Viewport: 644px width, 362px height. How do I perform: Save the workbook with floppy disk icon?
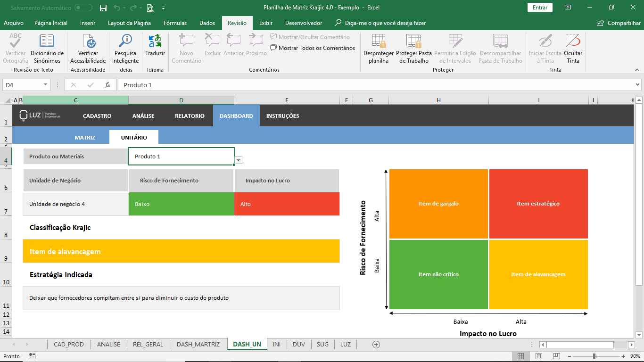pyautogui.click(x=103, y=8)
